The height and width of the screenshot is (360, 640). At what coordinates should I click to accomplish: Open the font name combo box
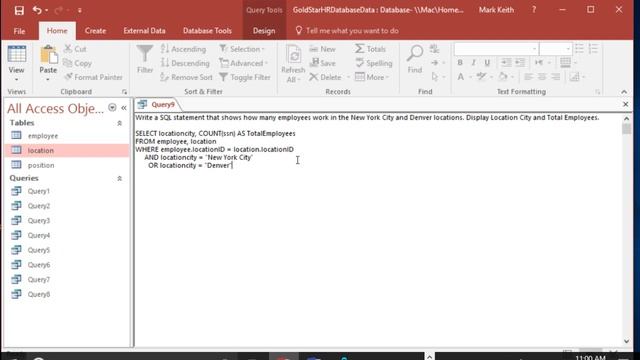[x=496, y=49]
